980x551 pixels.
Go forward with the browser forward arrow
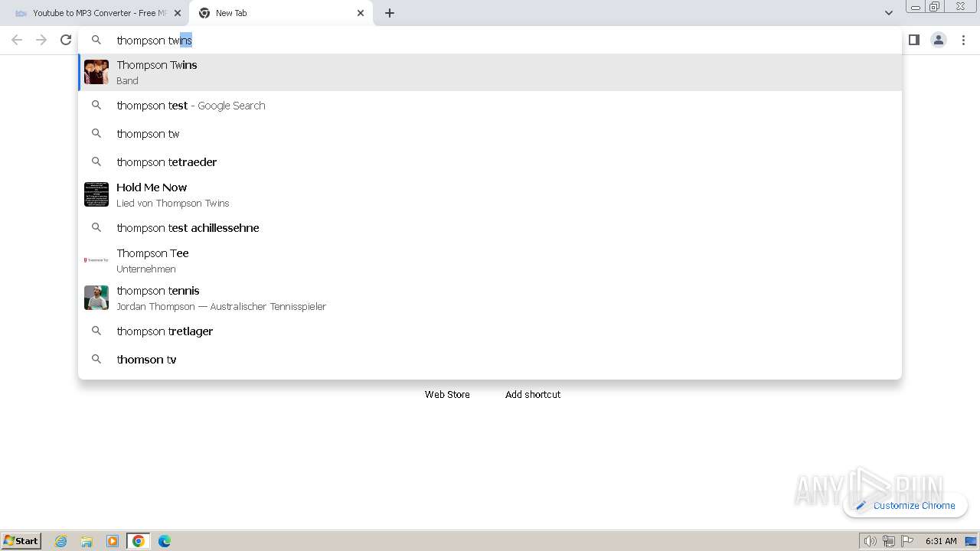tap(41, 40)
